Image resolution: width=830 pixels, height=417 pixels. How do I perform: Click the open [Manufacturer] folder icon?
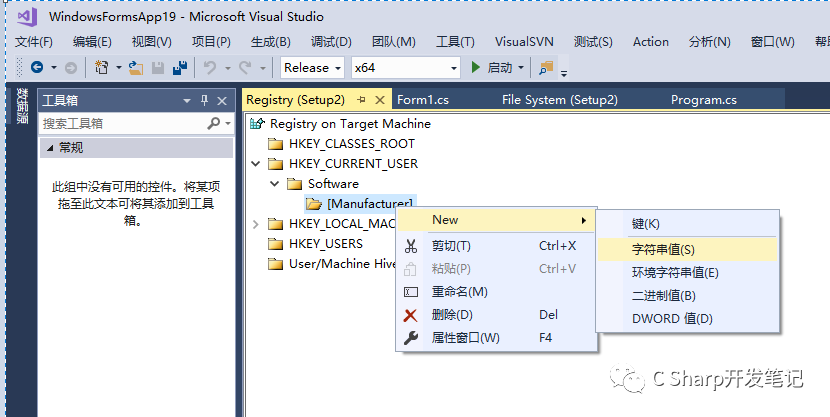point(314,204)
